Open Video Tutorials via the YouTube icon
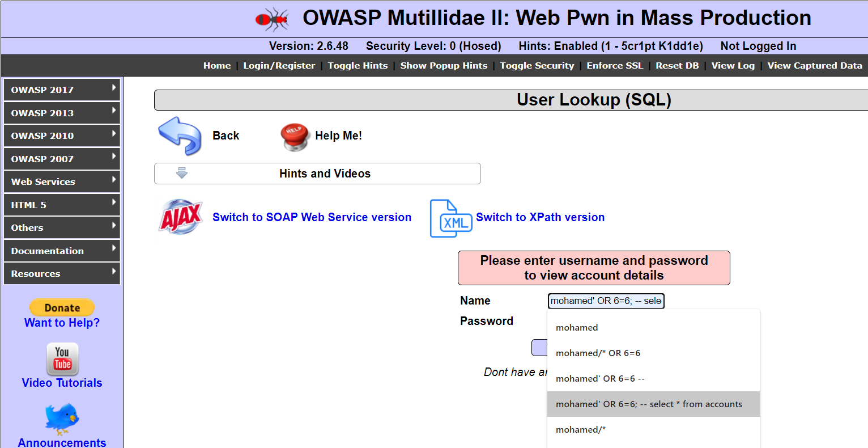This screenshot has width=868, height=448. pos(62,358)
